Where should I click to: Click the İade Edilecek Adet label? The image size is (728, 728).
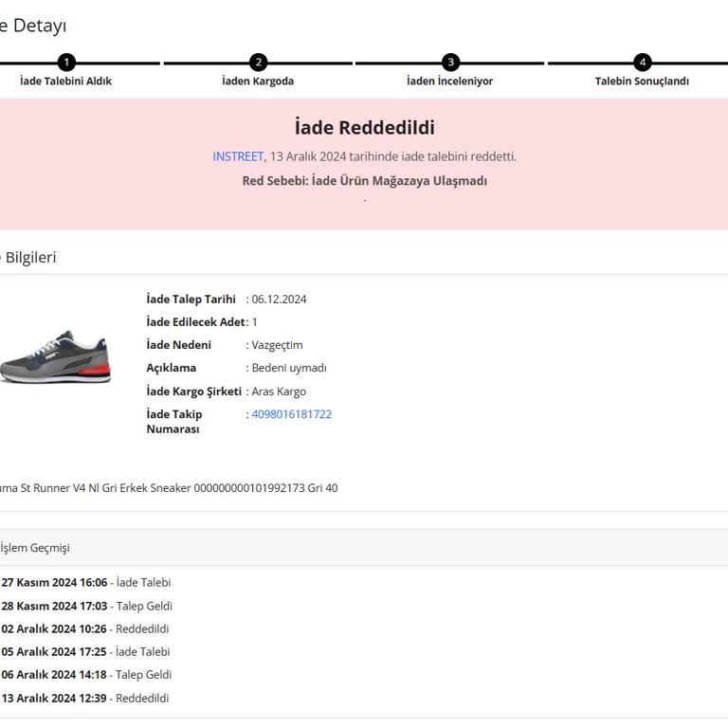(195, 321)
